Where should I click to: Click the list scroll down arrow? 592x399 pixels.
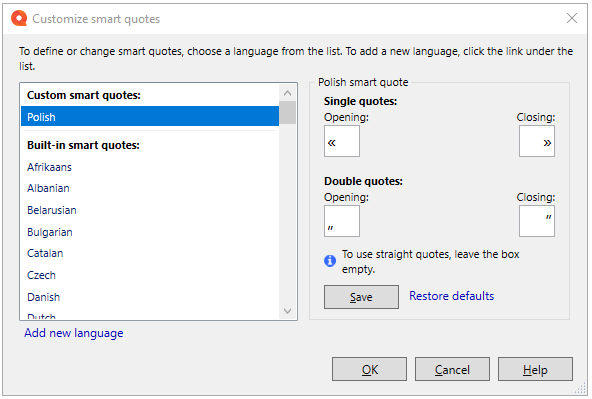click(x=287, y=311)
